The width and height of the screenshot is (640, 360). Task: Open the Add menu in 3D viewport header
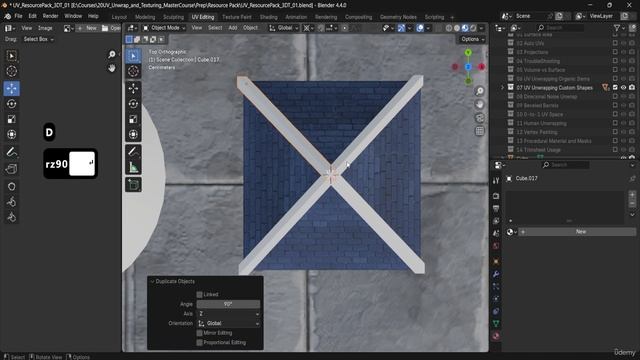tap(233, 28)
